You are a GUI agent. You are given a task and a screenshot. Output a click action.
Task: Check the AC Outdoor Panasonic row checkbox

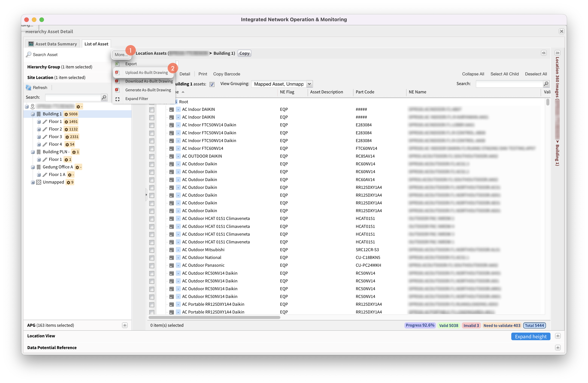152,266
